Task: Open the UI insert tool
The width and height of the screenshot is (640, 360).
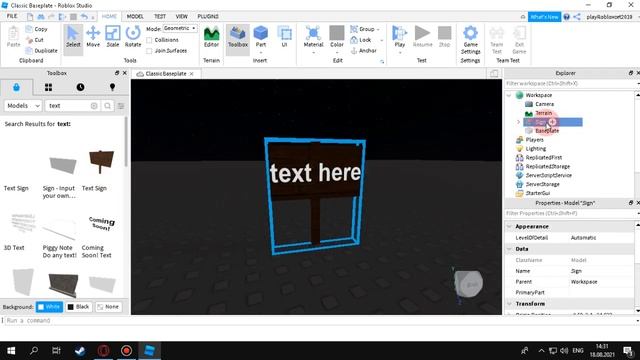Action: tap(284, 36)
